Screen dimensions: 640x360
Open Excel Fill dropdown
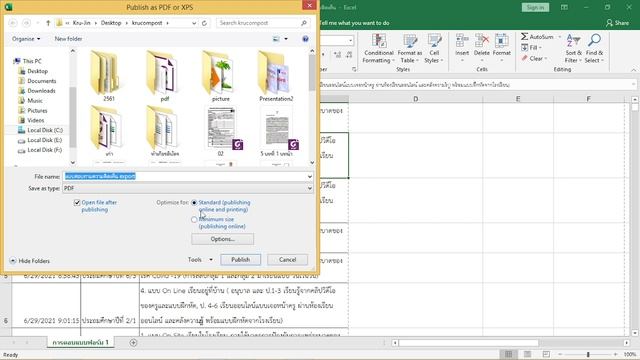tap(531, 48)
